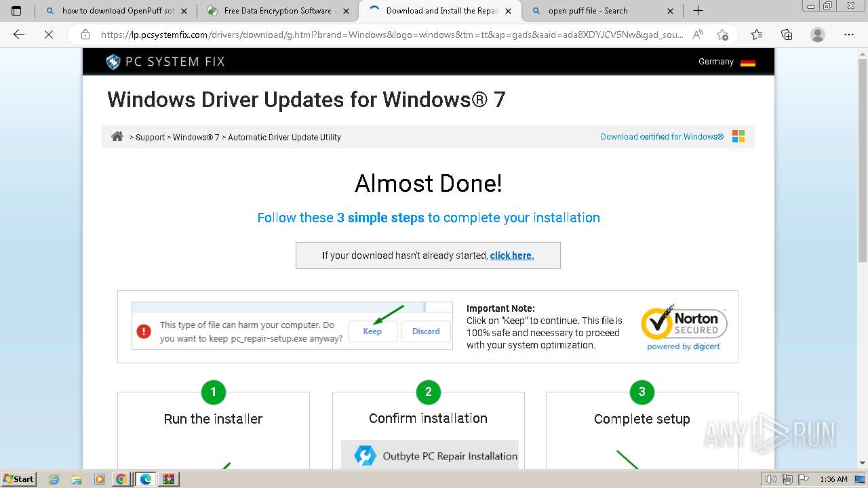Open Windows Media Player from the taskbar
The image size is (868, 488).
click(x=99, y=479)
